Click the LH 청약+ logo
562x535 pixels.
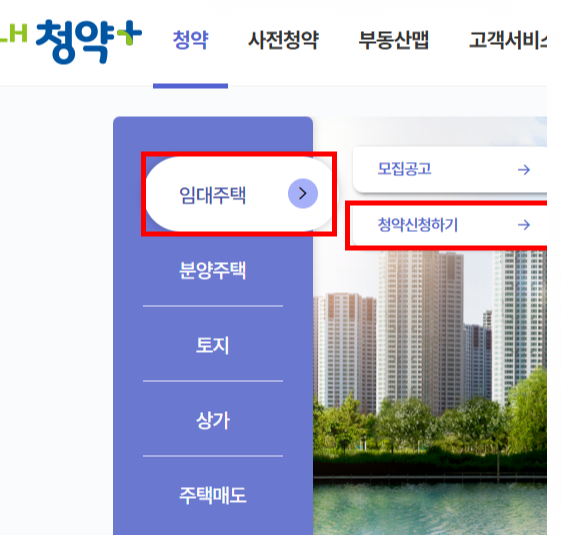[x=71, y=42]
